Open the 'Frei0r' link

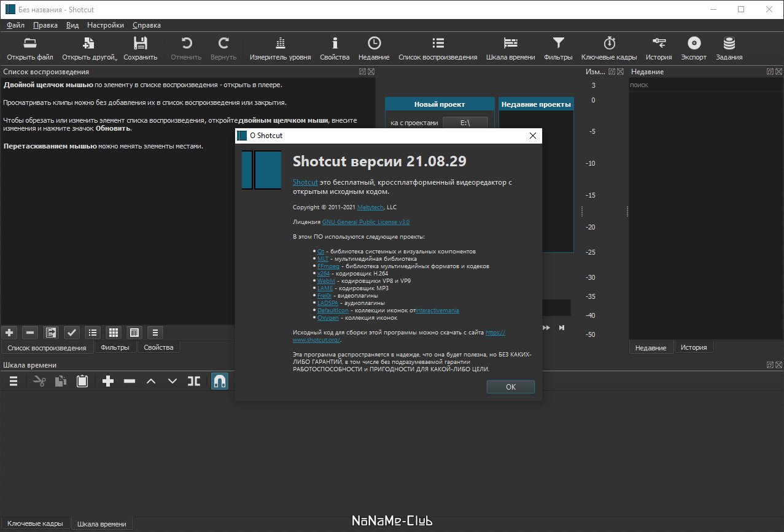[x=325, y=296]
